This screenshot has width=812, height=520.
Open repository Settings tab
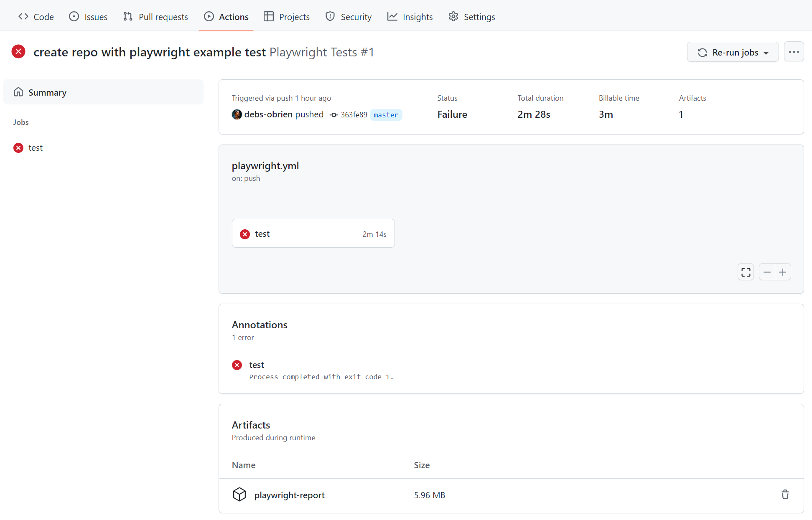(x=472, y=17)
